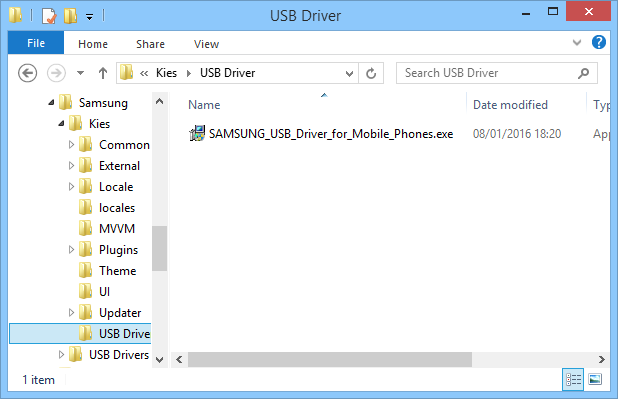Viewport: 618px width, 399px height.
Task: Click the folder icon in the title bar
Action: 15,15
